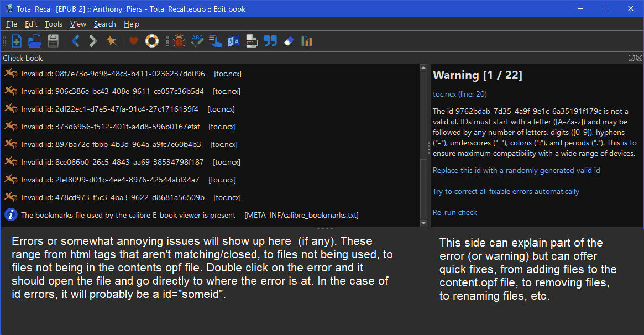
Task: Click the warning list vertical scrollbar handle
Action: pyautogui.click(x=423, y=189)
